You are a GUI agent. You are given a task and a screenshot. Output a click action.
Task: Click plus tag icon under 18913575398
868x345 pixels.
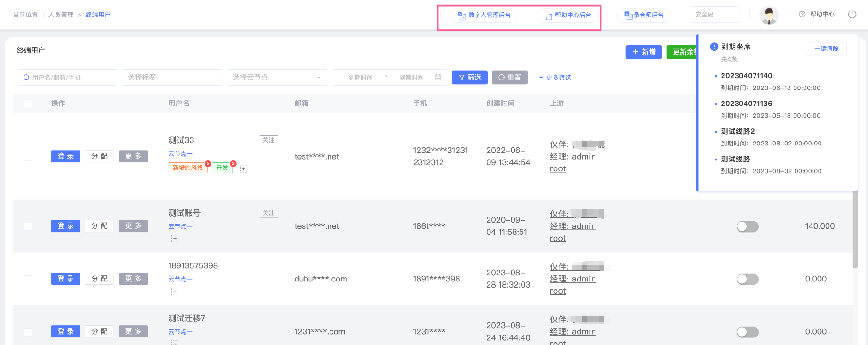point(175,291)
